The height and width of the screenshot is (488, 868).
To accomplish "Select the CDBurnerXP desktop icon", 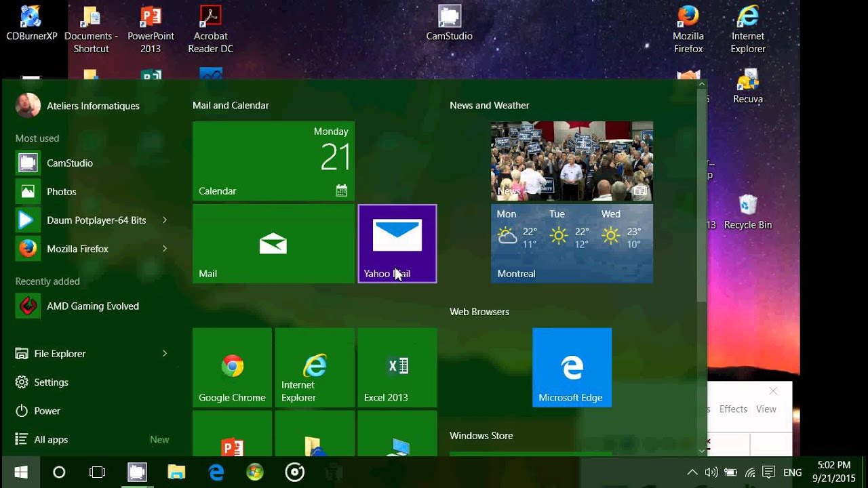I will (31, 24).
